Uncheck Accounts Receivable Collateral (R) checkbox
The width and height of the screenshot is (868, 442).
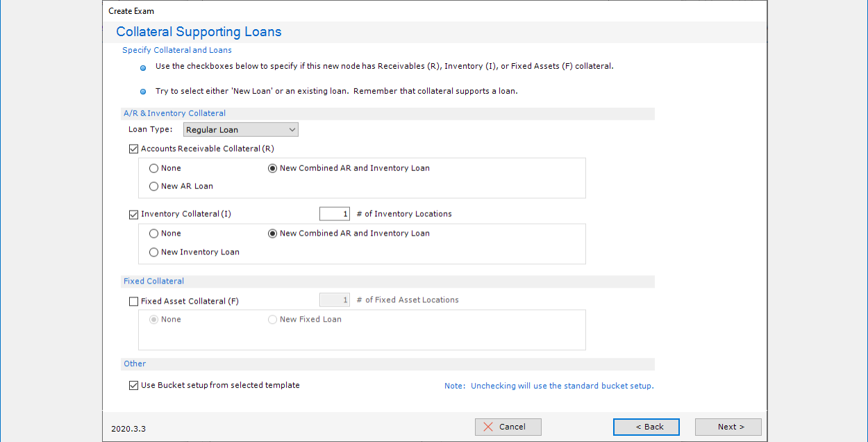(x=134, y=149)
